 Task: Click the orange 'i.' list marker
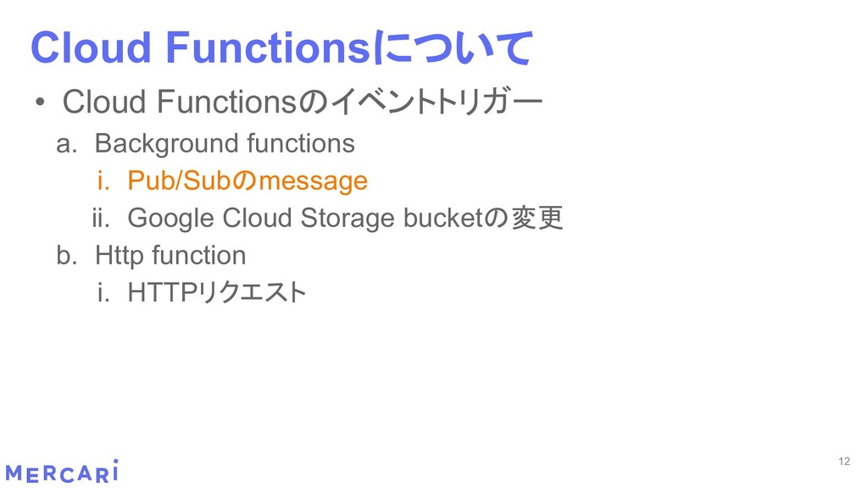pos(103,181)
